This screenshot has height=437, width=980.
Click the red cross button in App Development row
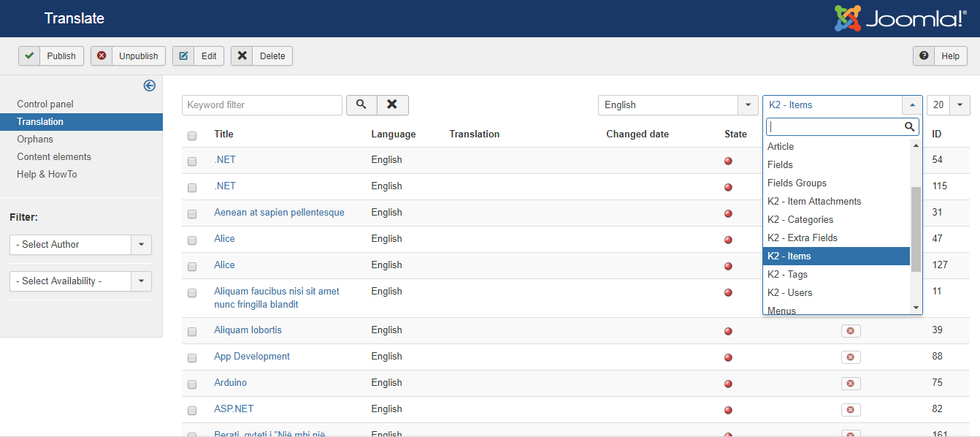pyautogui.click(x=851, y=357)
